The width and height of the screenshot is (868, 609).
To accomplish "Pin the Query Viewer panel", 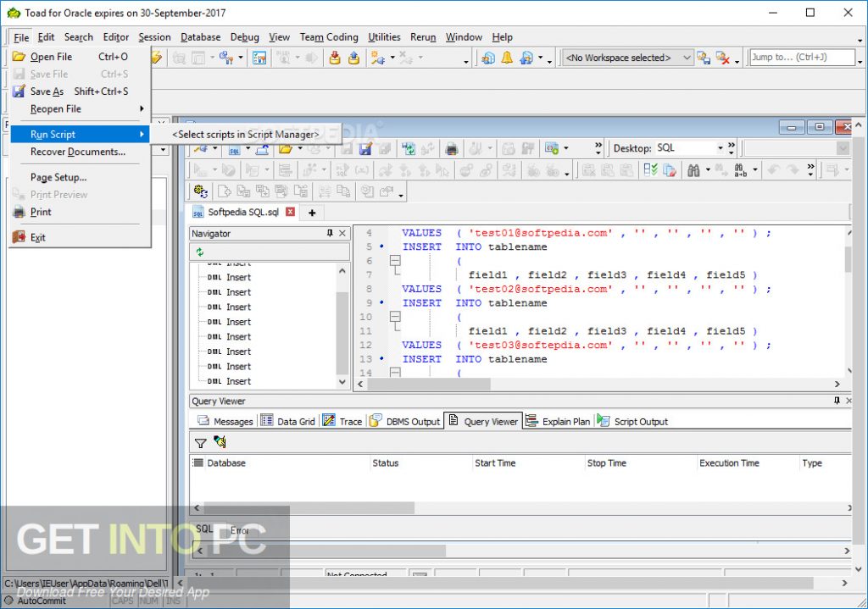I will point(837,401).
